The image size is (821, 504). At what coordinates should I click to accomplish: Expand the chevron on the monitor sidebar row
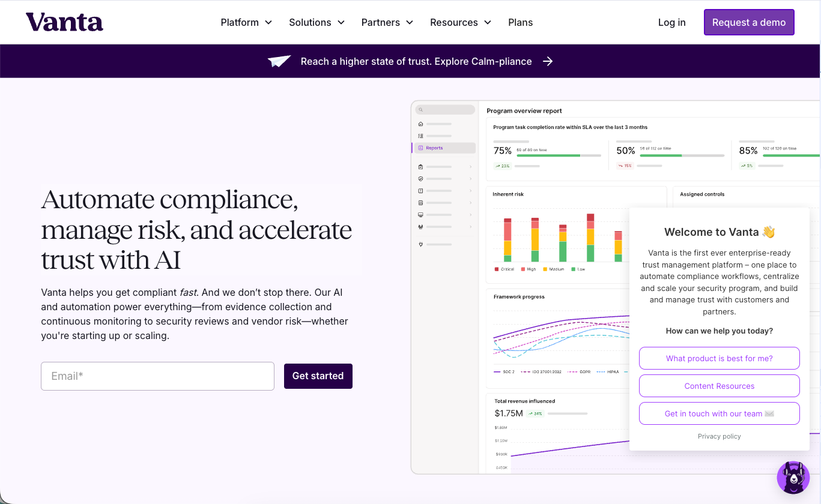click(x=470, y=215)
